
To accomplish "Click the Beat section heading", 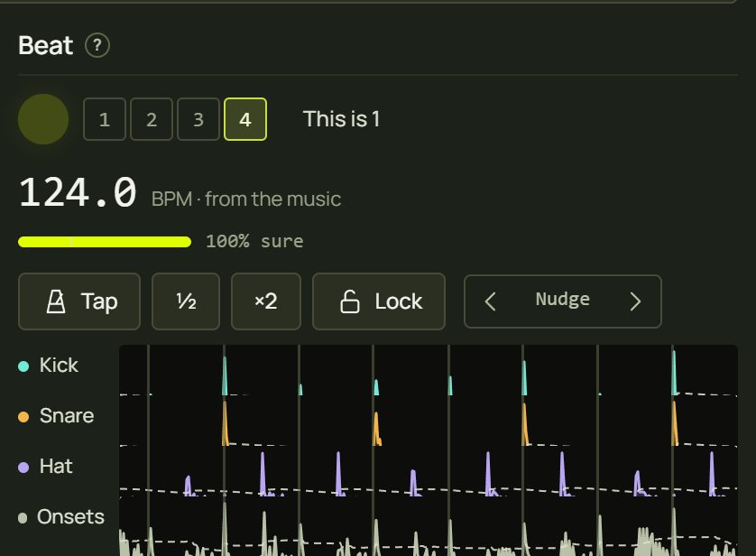I will 46,46.
